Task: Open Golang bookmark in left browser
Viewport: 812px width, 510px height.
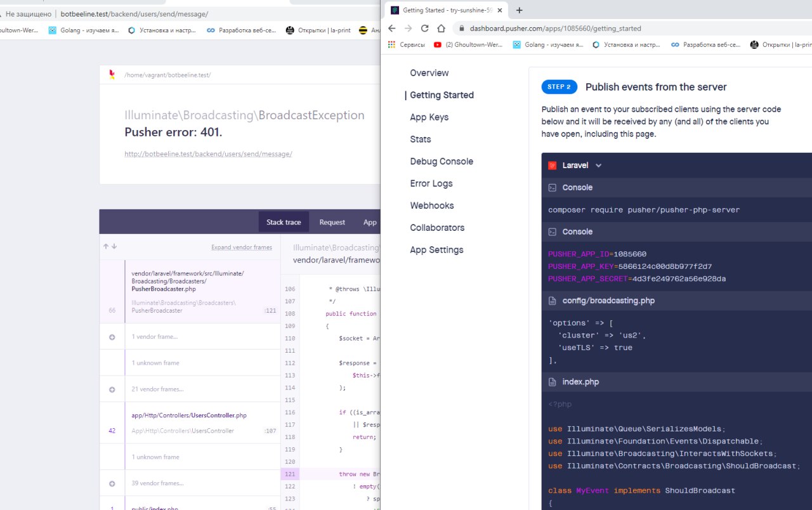Action: click(84, 30)
